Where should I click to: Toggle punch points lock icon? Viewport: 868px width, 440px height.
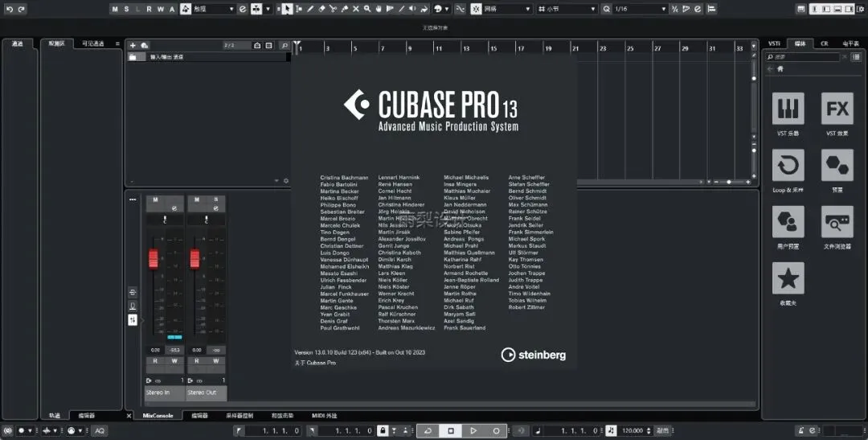point(383,430)
